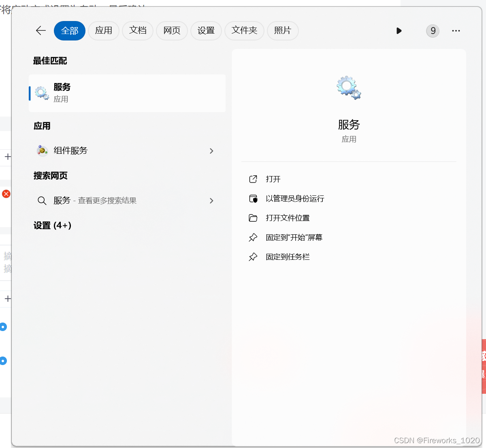The width and height of the screenshot is (486, 448).
Task: Expand chevron beside web search 服务
Action: [211, 201]
